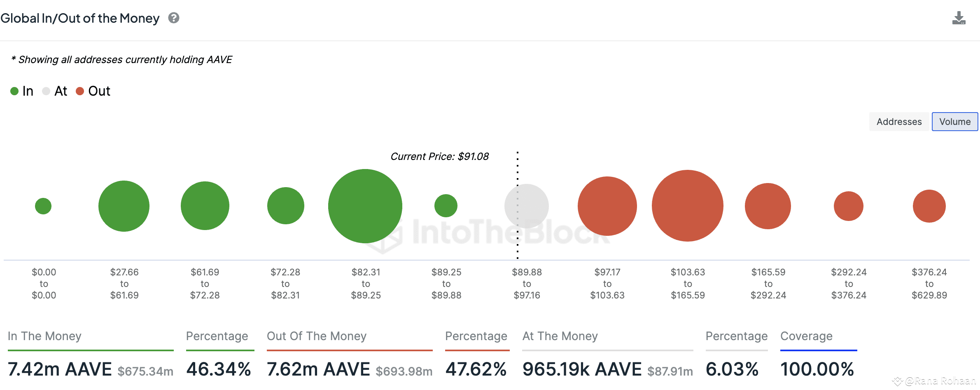Click the Out Of The Money heading
Image resolution: width=980 pixels, height=390 pixels.
316,336
